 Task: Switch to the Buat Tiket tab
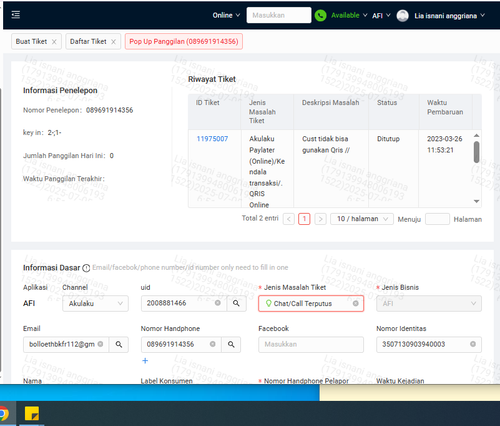31,42
